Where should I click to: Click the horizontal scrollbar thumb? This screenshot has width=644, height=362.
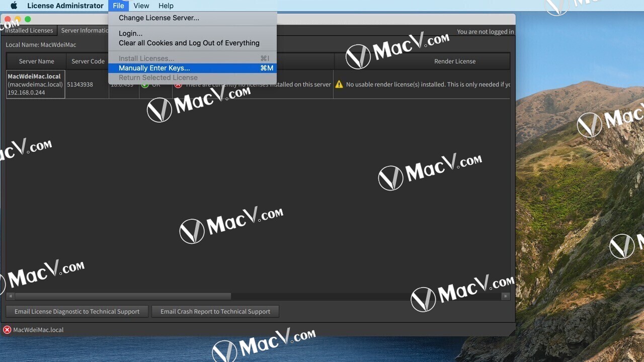pyautogui.click(x=123, y=296)
